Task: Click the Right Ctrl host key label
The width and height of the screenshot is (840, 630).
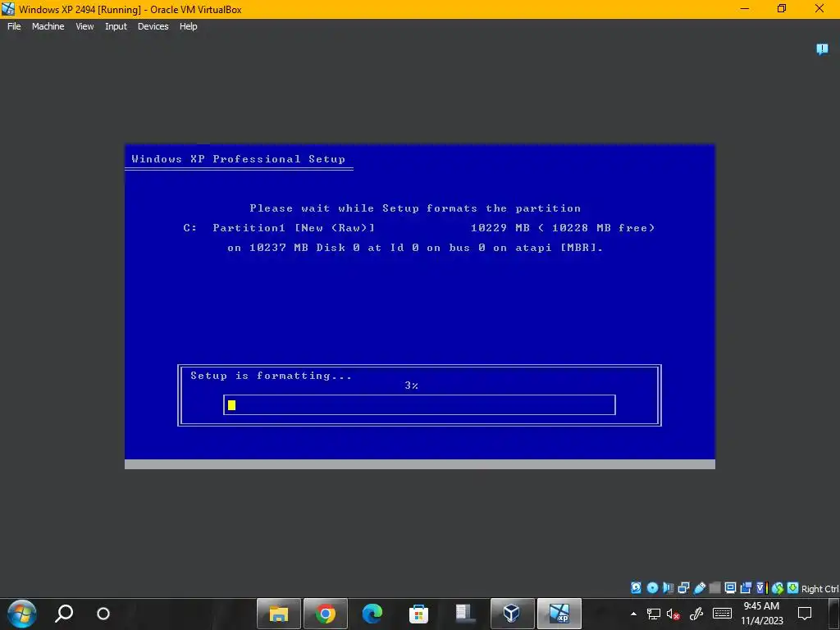Action: point(819,589)
